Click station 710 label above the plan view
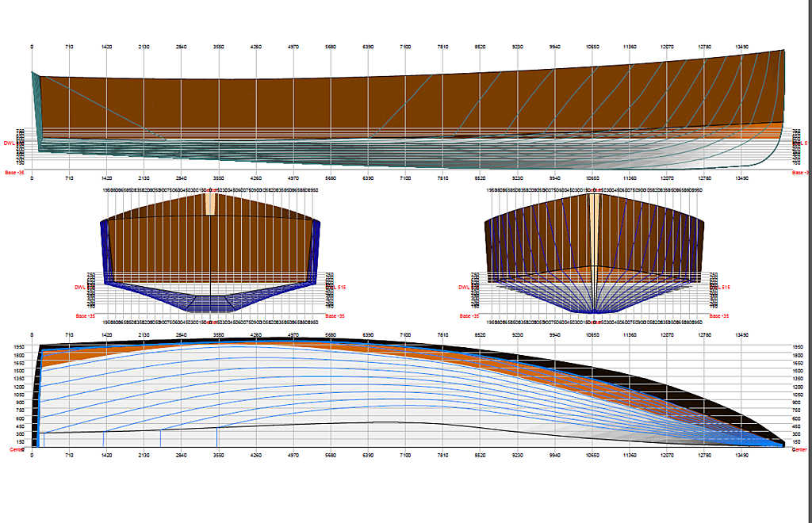The height and width of the screenshot is (523, 812). (70, 335)
